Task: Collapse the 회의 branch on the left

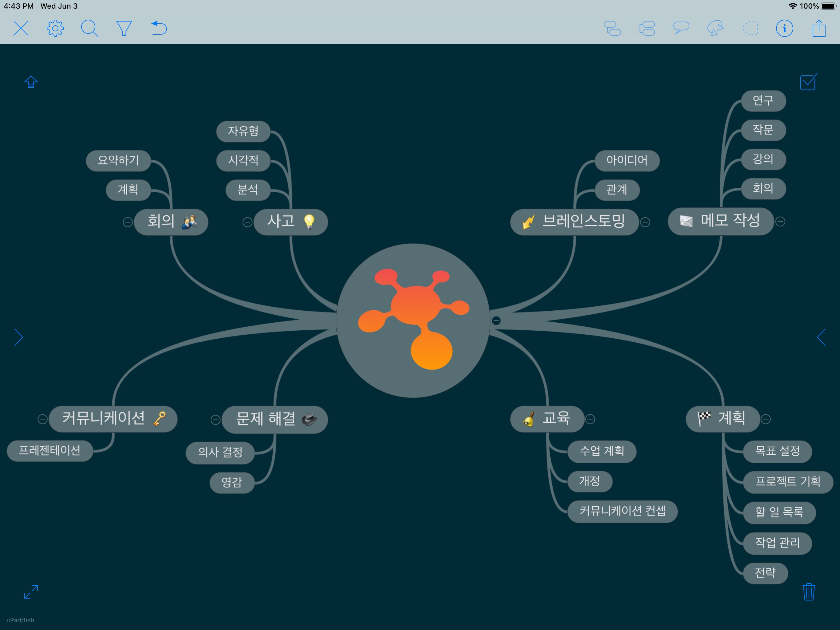Action: (128, 222)
